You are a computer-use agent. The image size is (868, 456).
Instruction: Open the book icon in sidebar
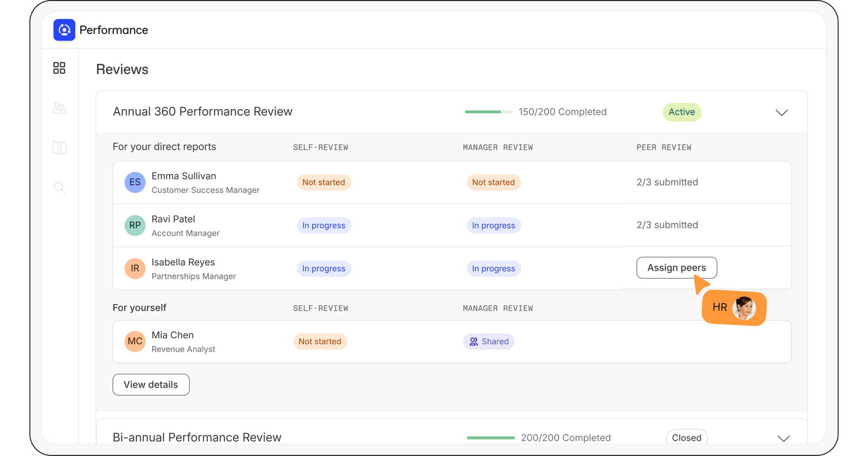(x=59, y=147)
